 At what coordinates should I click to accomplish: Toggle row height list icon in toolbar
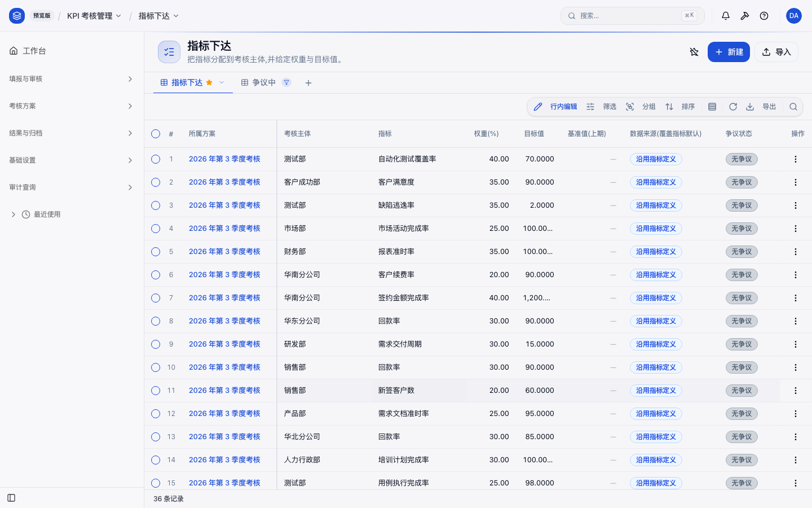tap(712, 107)
